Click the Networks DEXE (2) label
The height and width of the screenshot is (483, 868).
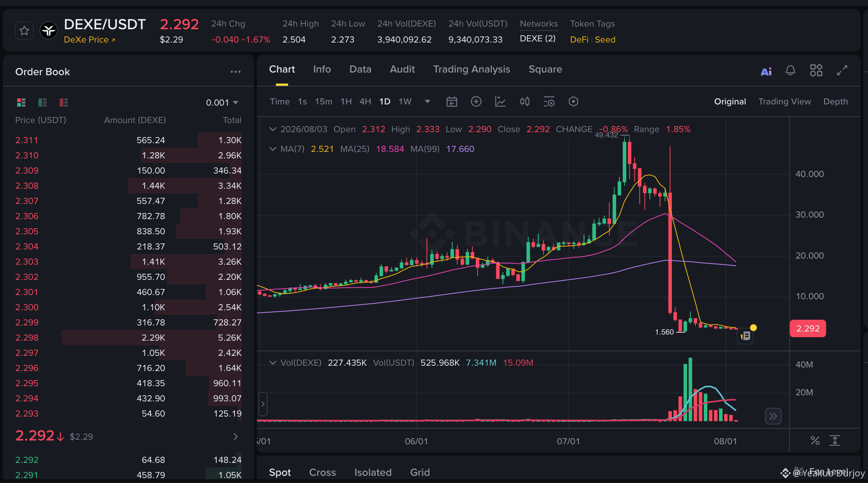point(538,38)
